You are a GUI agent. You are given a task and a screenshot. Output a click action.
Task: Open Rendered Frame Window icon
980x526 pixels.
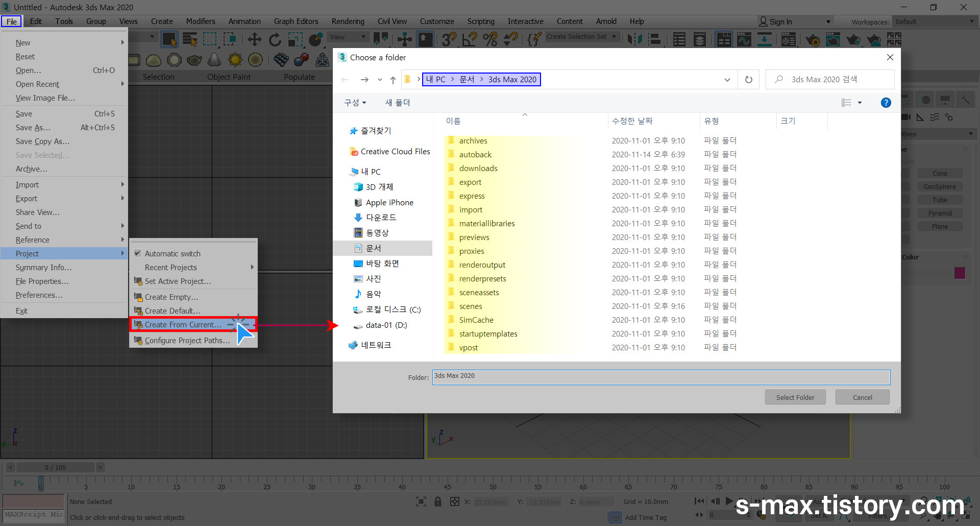[833, 39]
